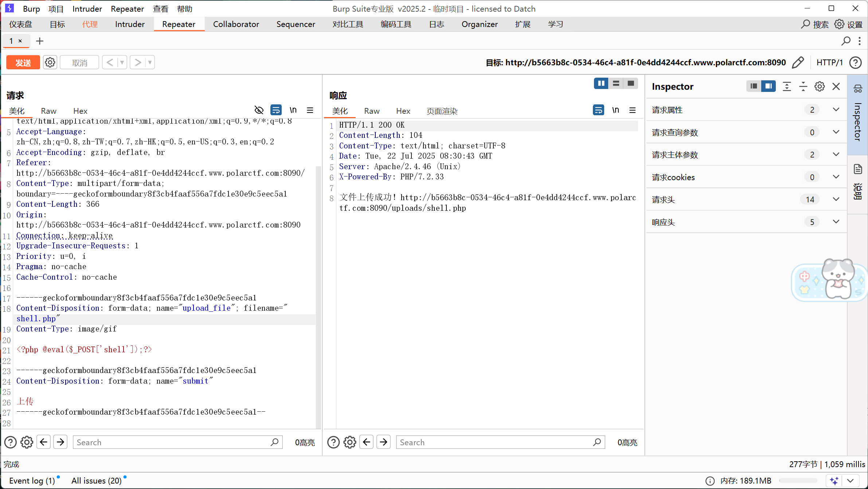868x489 pixels.
Task: Open the 页面渲染 response tab
Action: tap(442, 111)
